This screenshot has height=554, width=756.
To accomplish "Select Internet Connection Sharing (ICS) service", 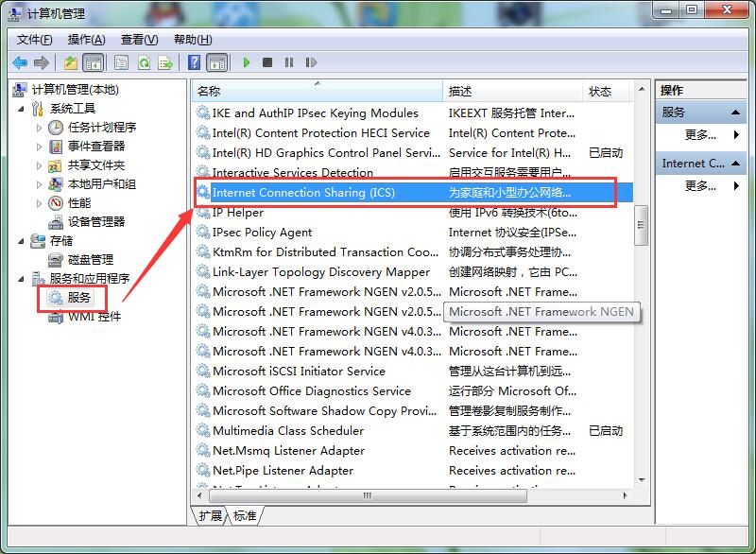I will tap(413, 193).
